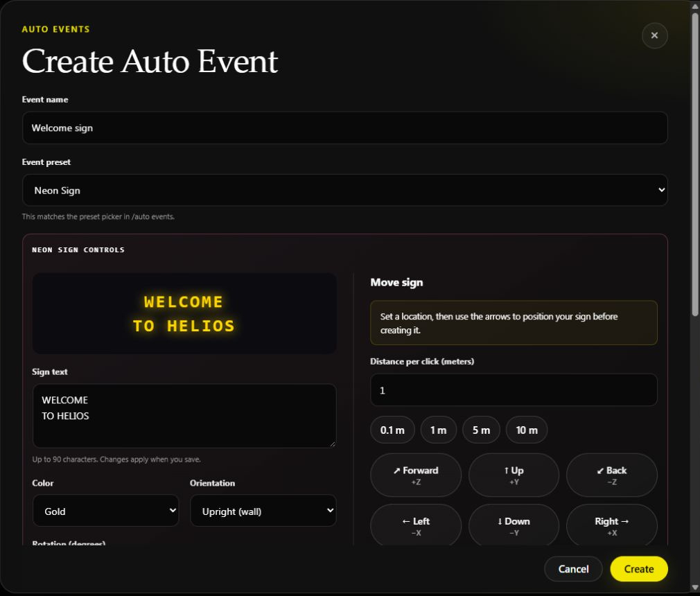Move sign Left (−X)
This screenshot has width=700, height=596.
416,525
